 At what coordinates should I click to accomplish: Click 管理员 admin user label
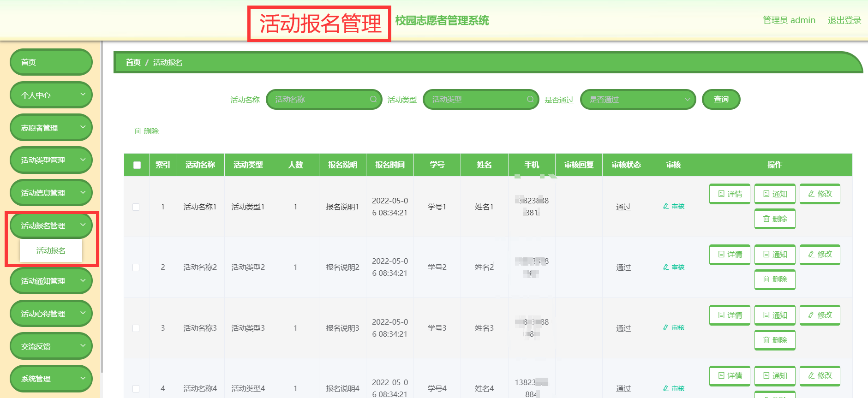(x=789, y=20)
